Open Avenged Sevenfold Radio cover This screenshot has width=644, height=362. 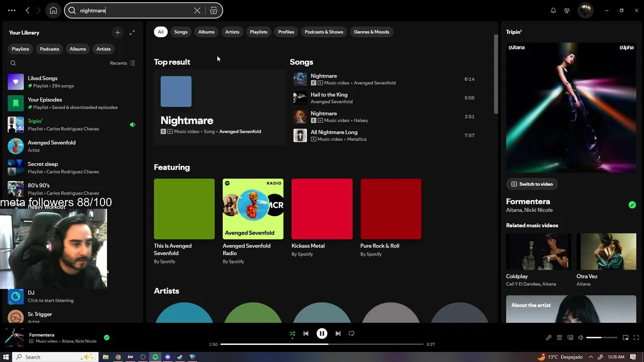pos(253,209)
